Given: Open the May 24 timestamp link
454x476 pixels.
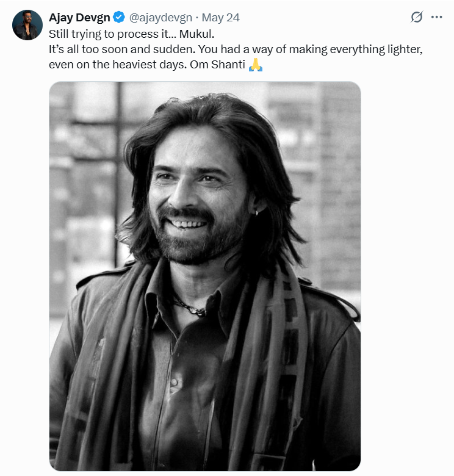Looking at the screenshot, I should tap(220, 18).
